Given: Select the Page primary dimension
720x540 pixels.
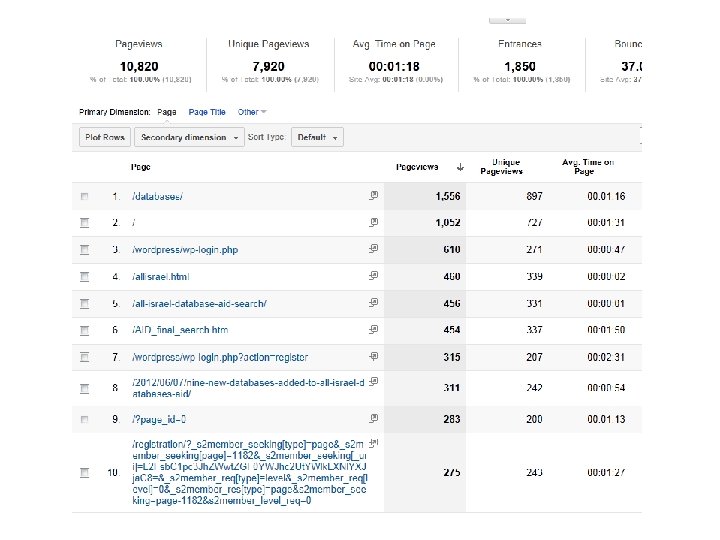Looking at the screenshot, I should 167,112.
